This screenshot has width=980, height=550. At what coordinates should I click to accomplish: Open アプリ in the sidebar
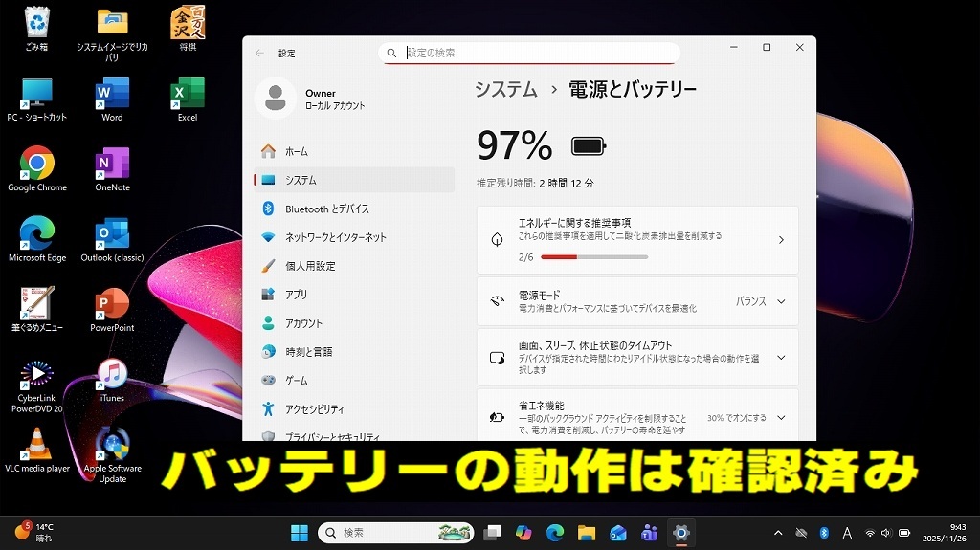[x=354, y=295]
